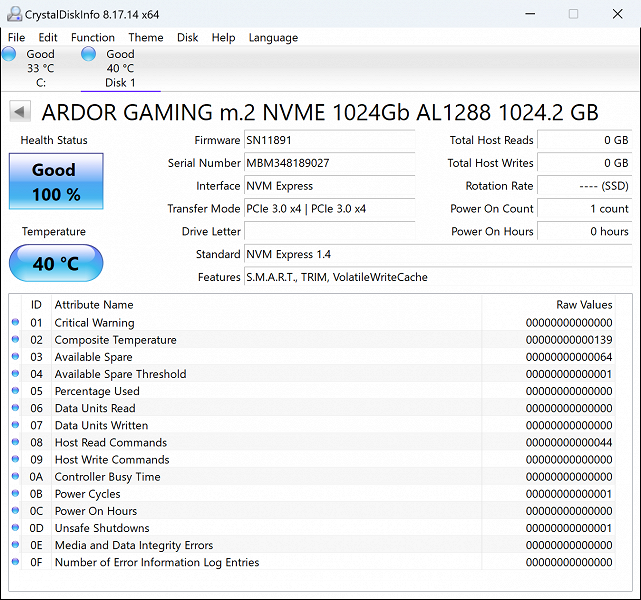Click the ID column header
The width and height of the screenshot is (641, 600).
(36, 305)
